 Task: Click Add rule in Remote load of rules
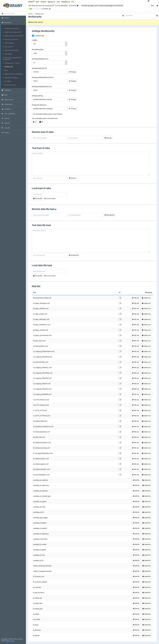point(108,138)
